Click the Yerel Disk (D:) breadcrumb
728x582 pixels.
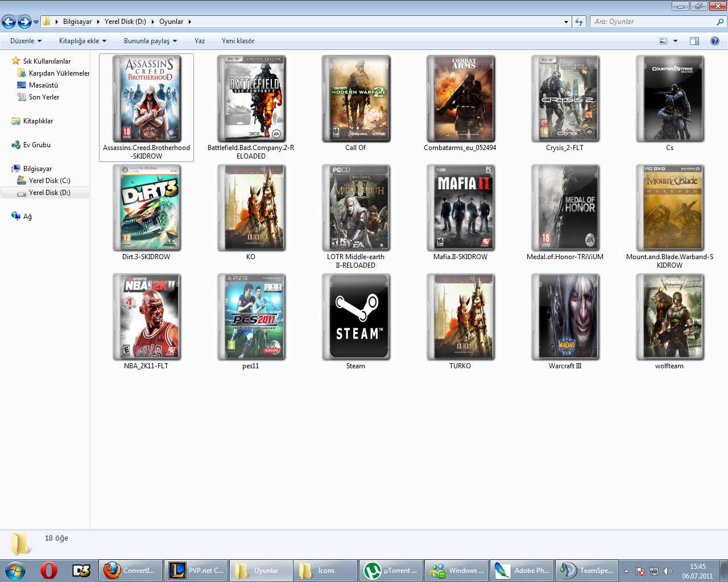tap(125, 22)
